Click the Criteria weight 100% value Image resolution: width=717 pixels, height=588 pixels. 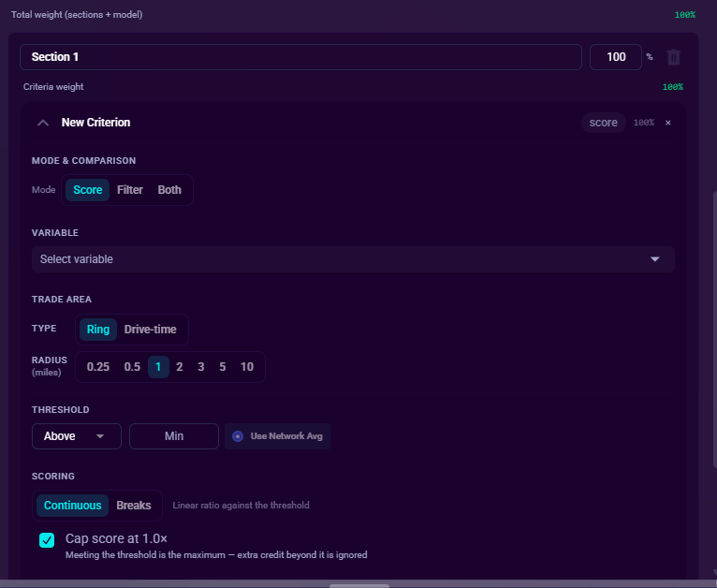click(x=673, y=87)
